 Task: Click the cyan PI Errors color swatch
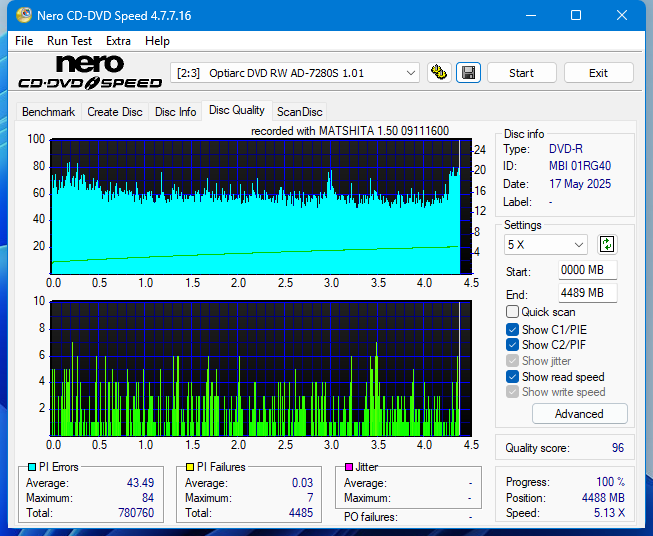click(31, 467)
